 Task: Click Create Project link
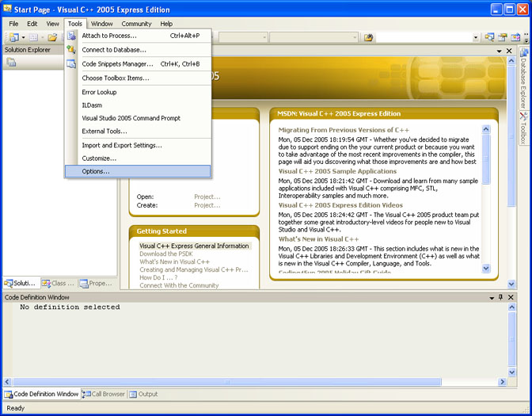click(207, 205)
